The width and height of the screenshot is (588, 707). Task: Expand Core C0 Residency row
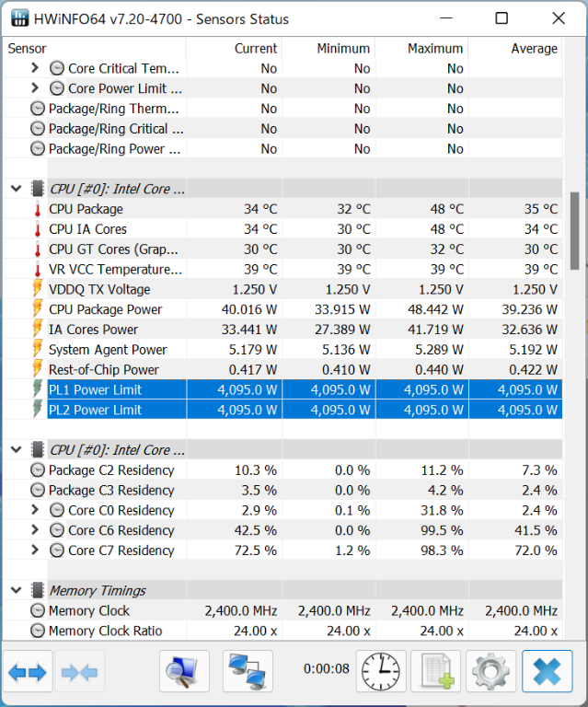click(35, 510)
